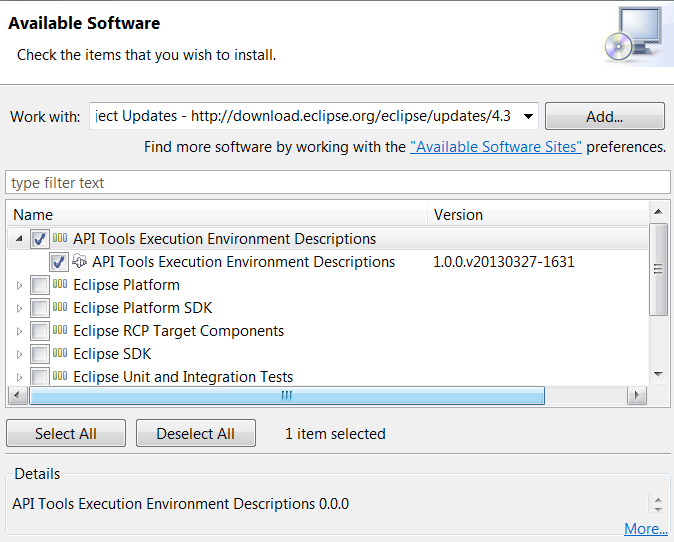Open the More... details link
Image resolution: width=674 pixels, height=542 pixels.
coord(646,529)
